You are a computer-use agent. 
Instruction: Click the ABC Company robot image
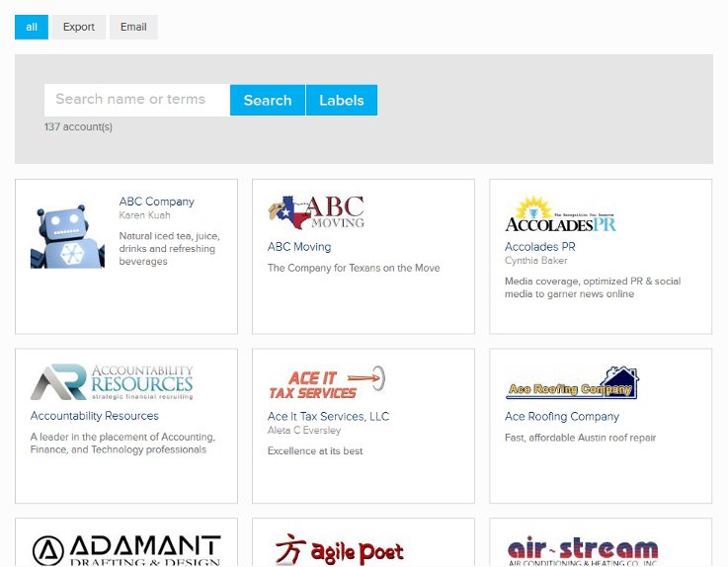[68, 236]
